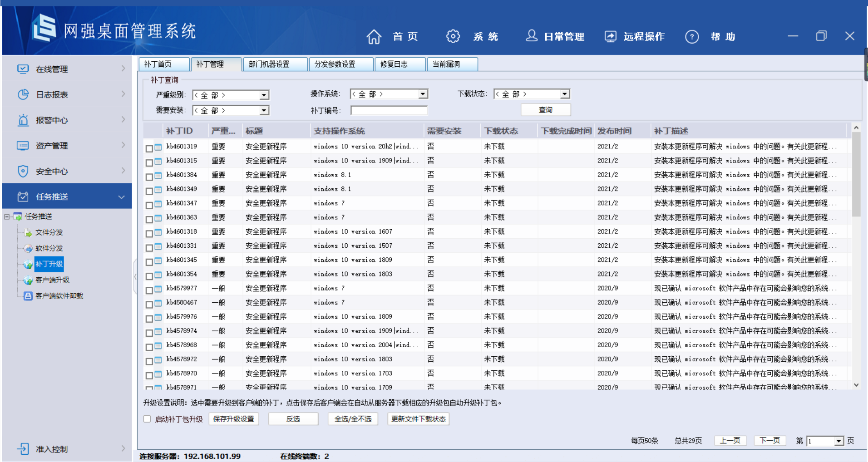
Task: Click the 准入控制 icon at sidebar bottom
Action: (23, 449)
